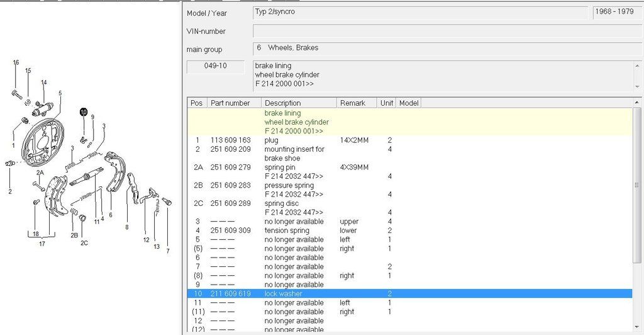Select the tension spring 251 609 309 row
The height and width of the screenshot is (335, 644).
tap(409, 230)
